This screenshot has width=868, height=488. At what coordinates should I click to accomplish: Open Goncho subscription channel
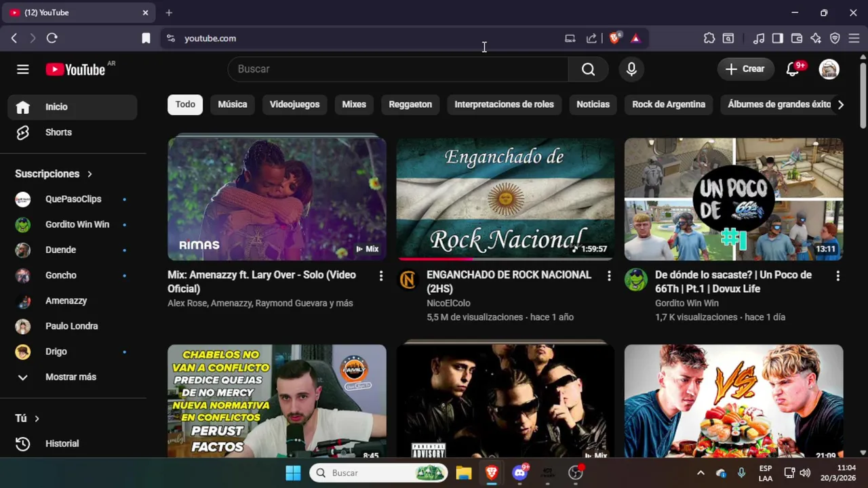pos(73,275)
